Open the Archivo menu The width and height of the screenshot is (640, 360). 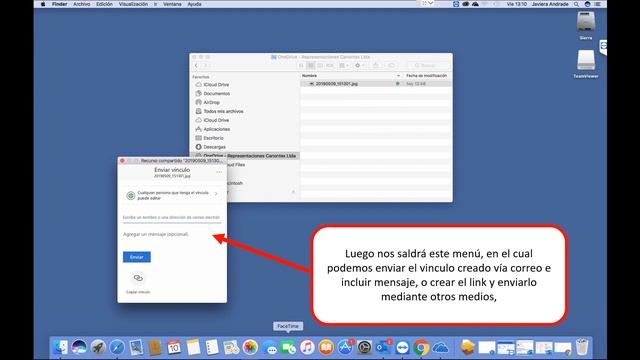(x=82, y=4)
